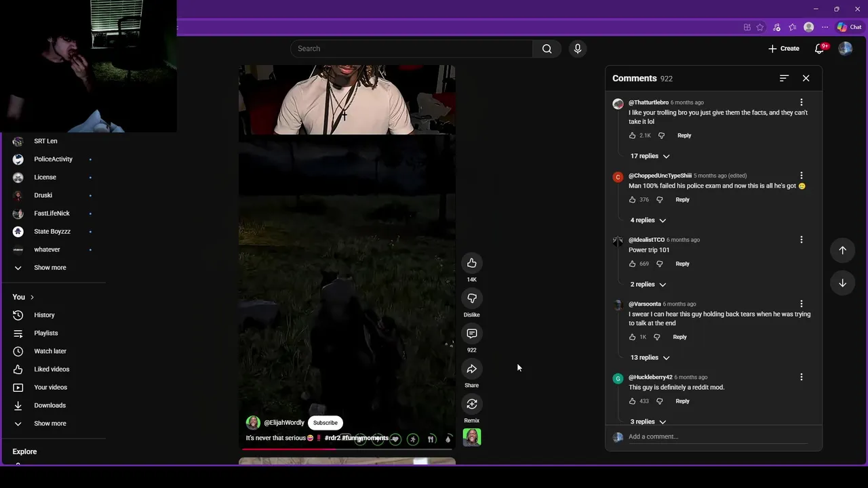Open Liked videos in the sidebar
Screen dimensions: 868x488
click(53, 369)
